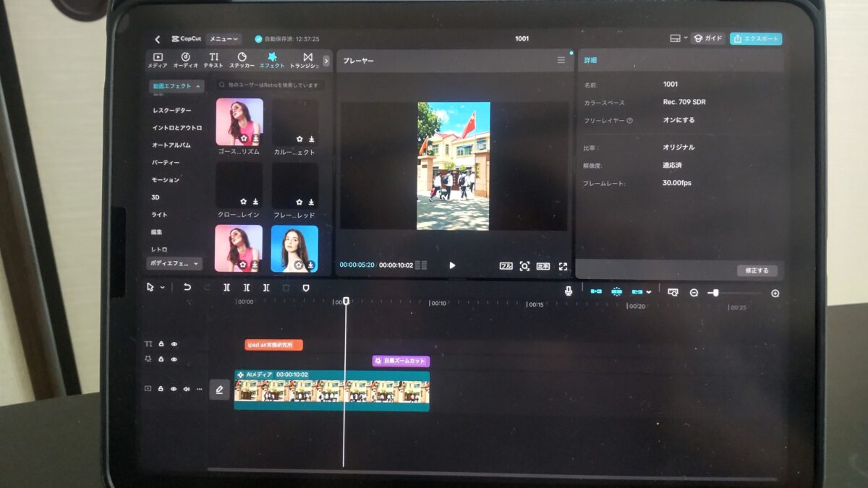The image size is (868, 488).
Task: Download the クロー...レイン effect
Action: [x=255, y=202]
